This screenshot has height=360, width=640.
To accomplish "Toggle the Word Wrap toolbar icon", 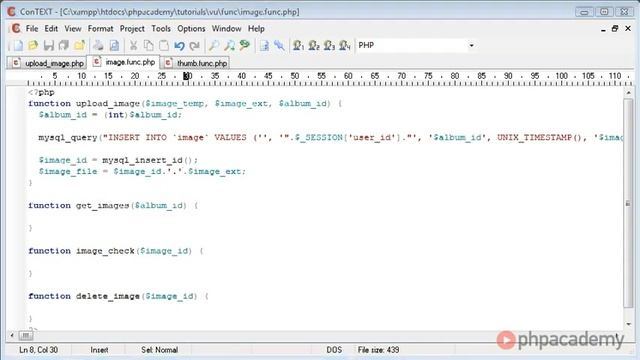I will tap(264, 45).
